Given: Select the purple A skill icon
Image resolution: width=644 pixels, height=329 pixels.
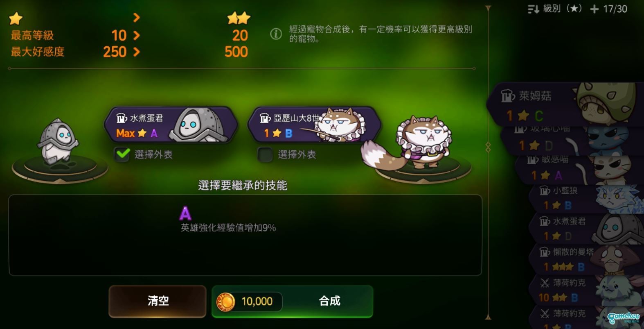Looking at the screenshot, I should pos(185,213).
